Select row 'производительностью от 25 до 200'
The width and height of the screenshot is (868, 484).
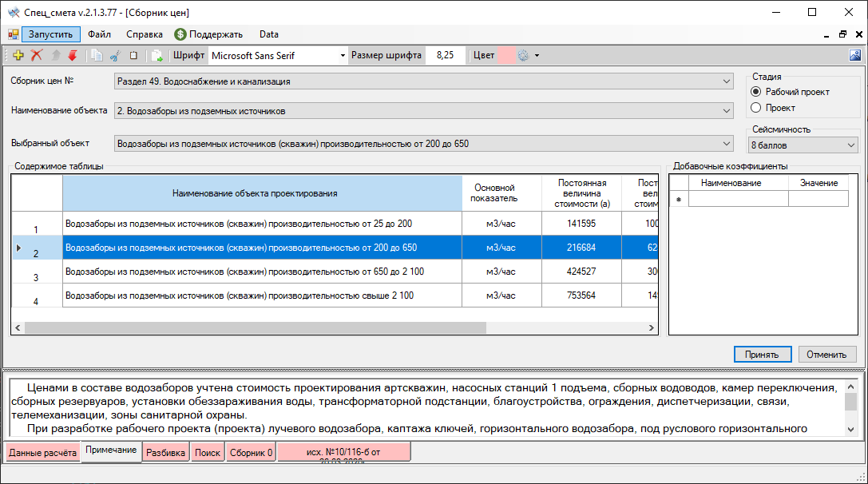[x=263, y=224]
